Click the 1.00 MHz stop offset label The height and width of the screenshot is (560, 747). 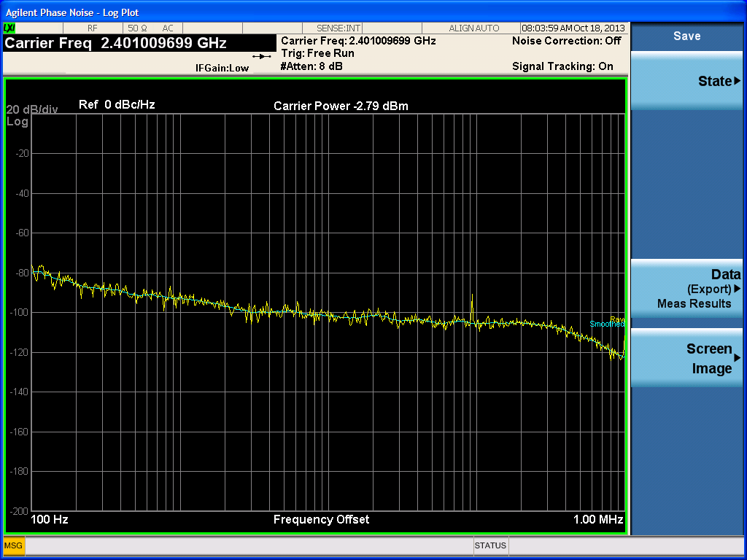(x=598, y=519)
